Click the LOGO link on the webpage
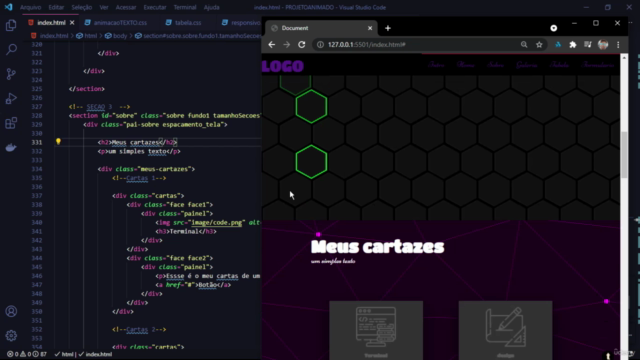Viewport: 640px width, 360px height. (283, 66)
